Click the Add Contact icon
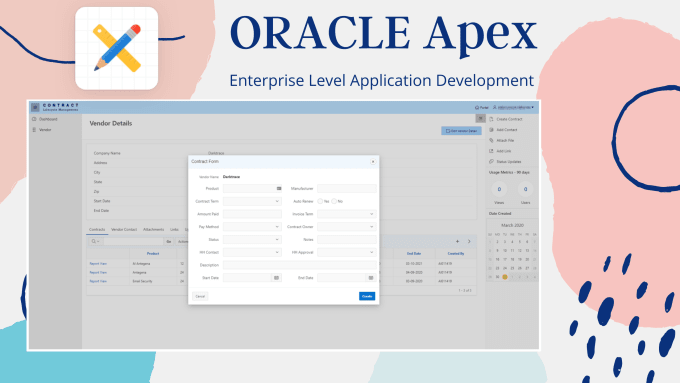This screenshot has height=383, width=680. click(491, 130)
